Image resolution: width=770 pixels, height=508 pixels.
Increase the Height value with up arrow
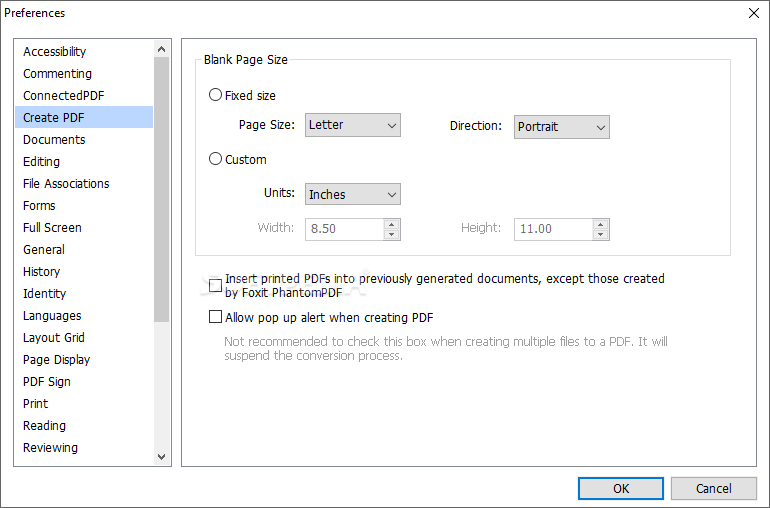(x=601, y=224)
